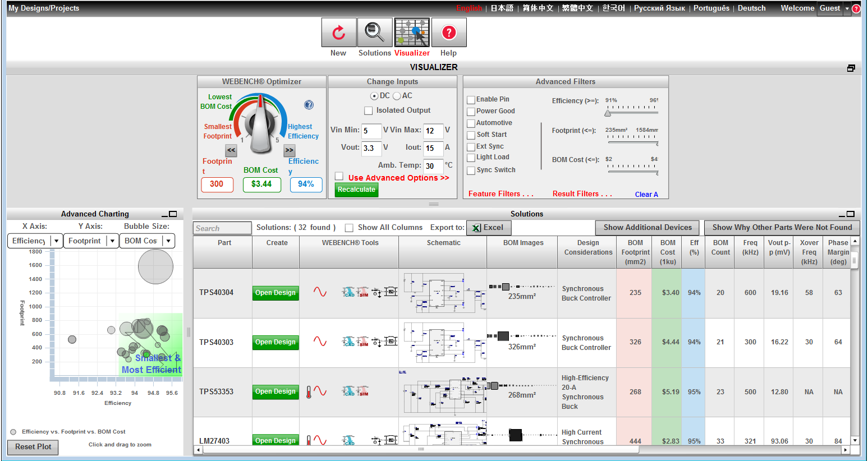The height and width of the screenshot is (461, 868).
Task: Click SIM export icon for TPS40303
Action: (363, 342)
